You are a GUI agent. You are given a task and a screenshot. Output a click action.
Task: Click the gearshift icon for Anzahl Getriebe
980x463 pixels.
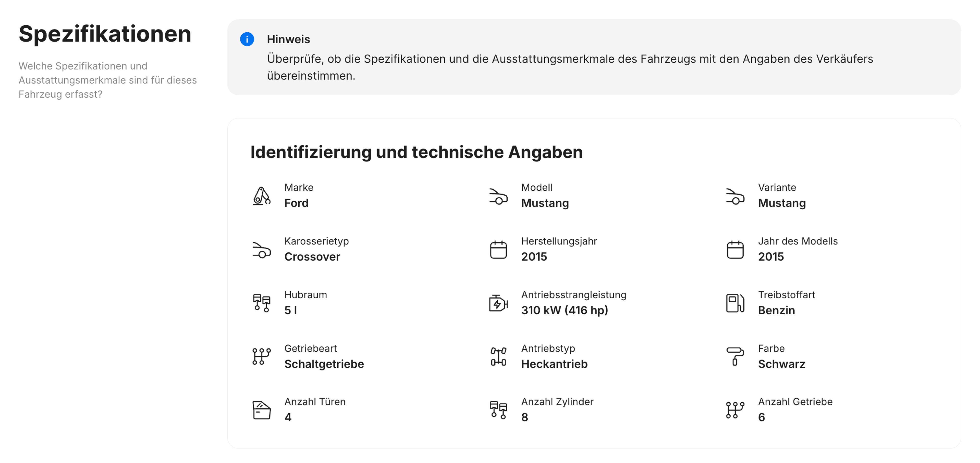(x=735, y=410)
